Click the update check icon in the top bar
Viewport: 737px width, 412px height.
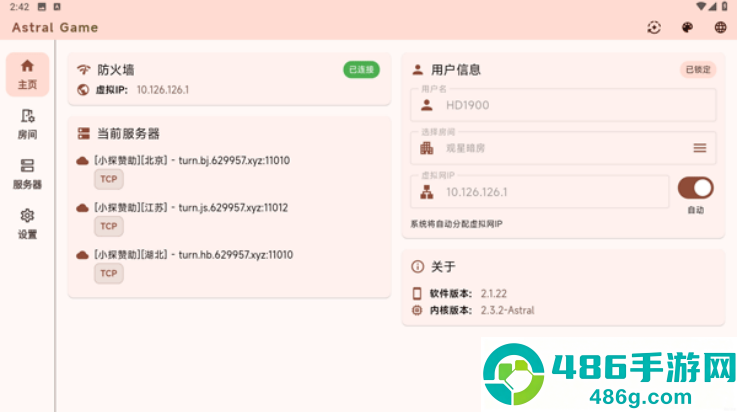(x=654, y=28)
